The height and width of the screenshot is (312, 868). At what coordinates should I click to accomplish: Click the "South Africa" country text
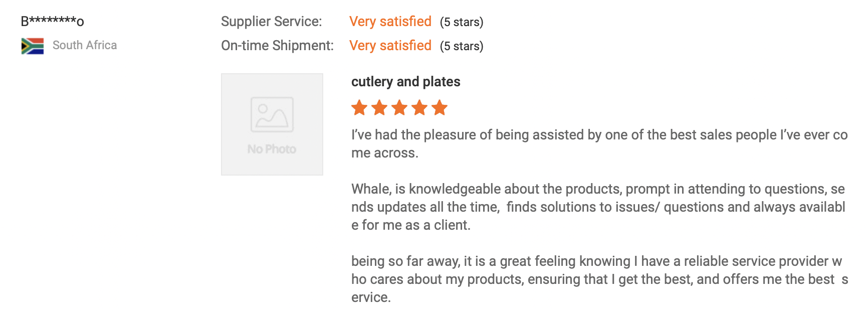(x=85, y=45)
